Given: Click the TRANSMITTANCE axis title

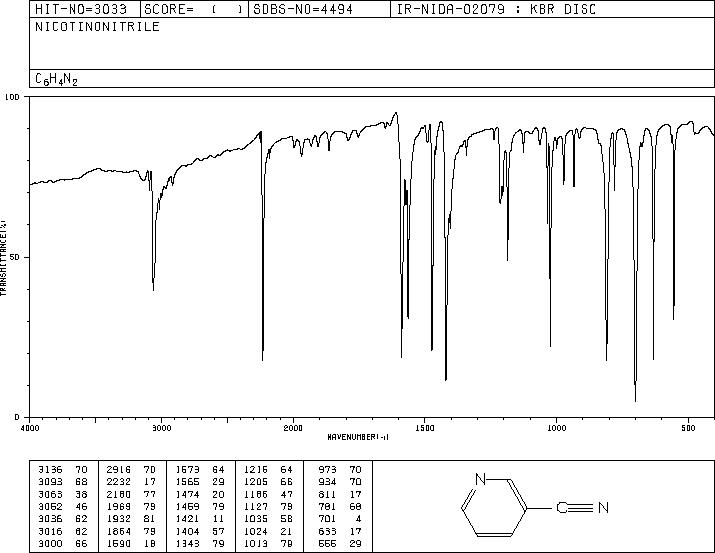Looking at the screenshot, I should click(3, 257).
